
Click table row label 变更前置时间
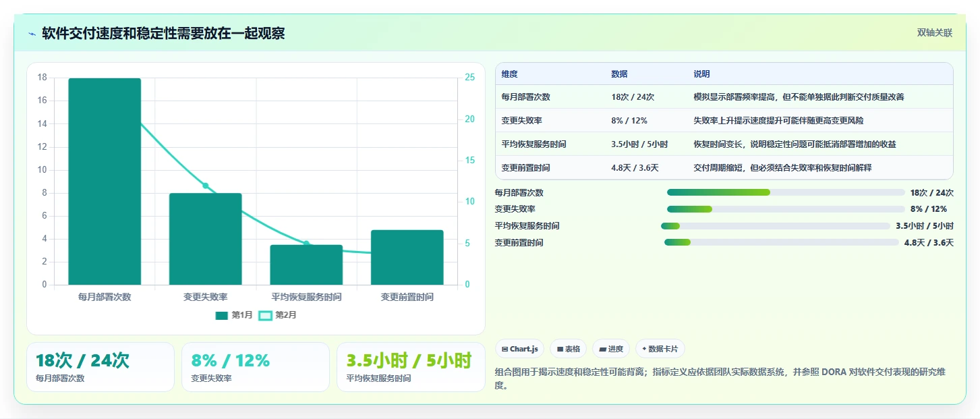click(x=526, y=167)
